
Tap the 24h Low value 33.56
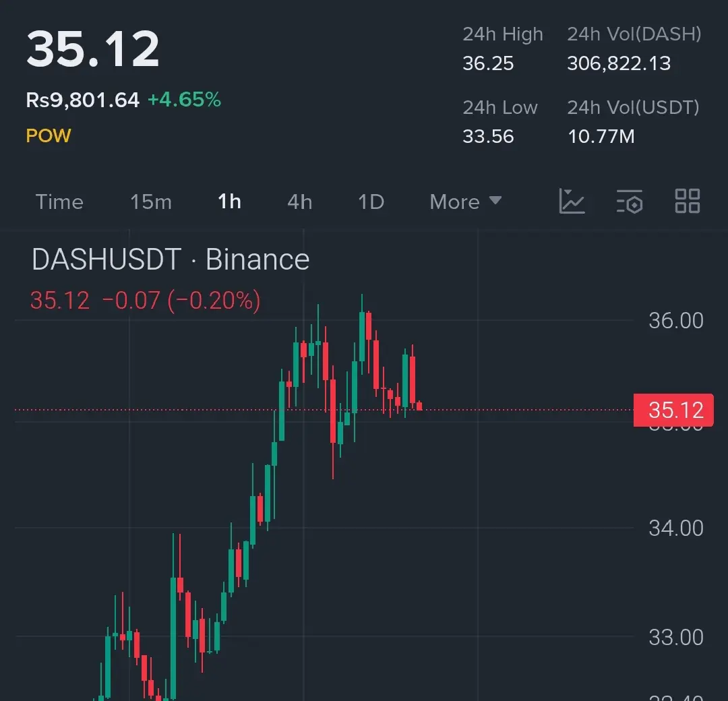488,136
